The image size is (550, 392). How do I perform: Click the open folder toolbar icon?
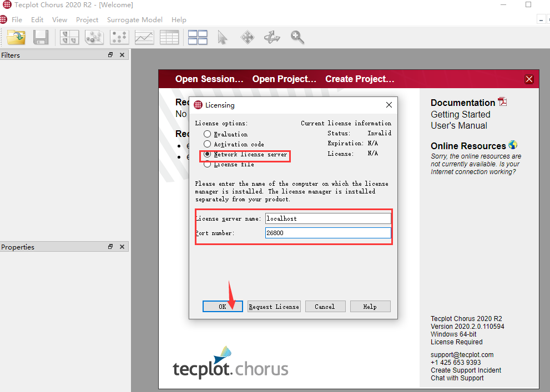coord(16,37)
